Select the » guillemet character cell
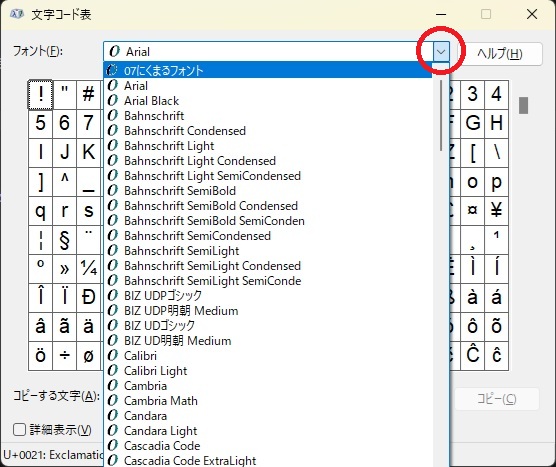 tap(65, 269)
